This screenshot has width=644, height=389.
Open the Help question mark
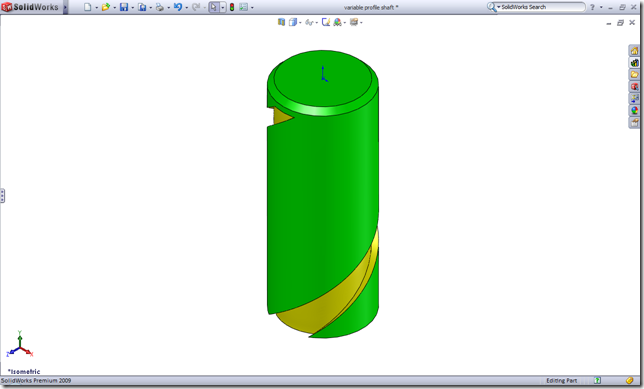click(x=592, y=7)
